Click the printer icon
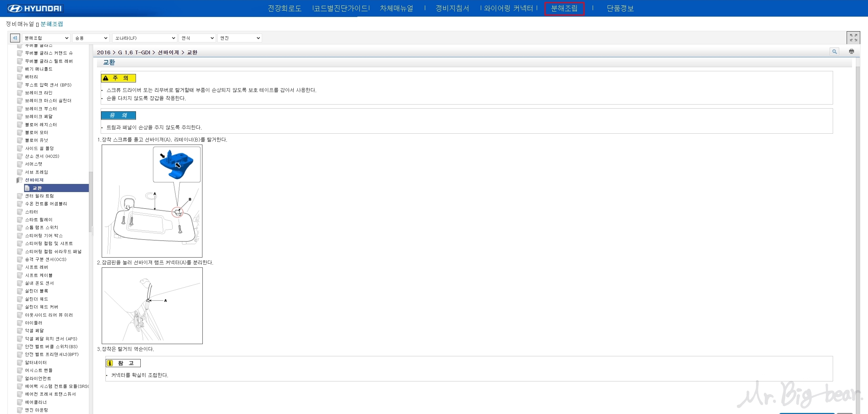Screen dimensions: 868x414 [x=851, y=52]
